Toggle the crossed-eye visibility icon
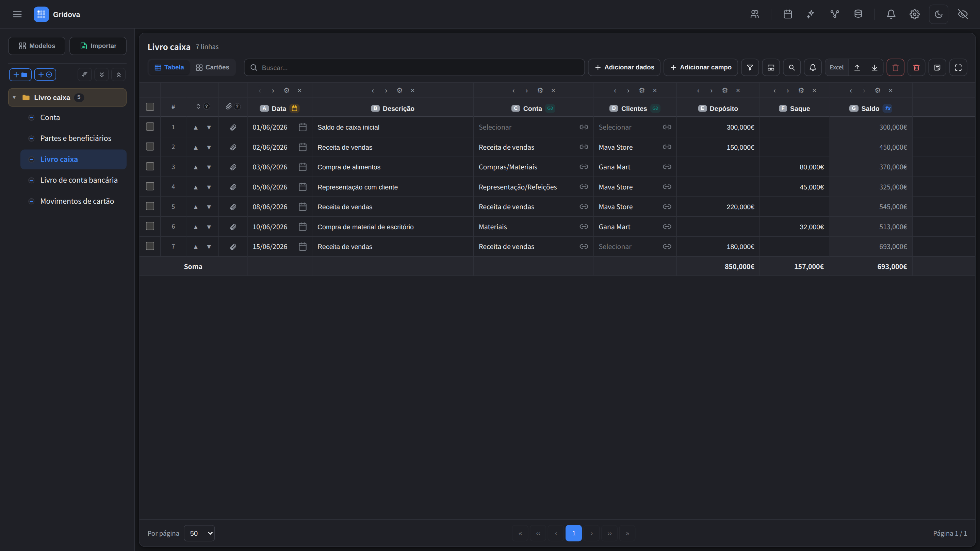Image resolution: width=980 pixels, height=551 pixels. (963, 14)
